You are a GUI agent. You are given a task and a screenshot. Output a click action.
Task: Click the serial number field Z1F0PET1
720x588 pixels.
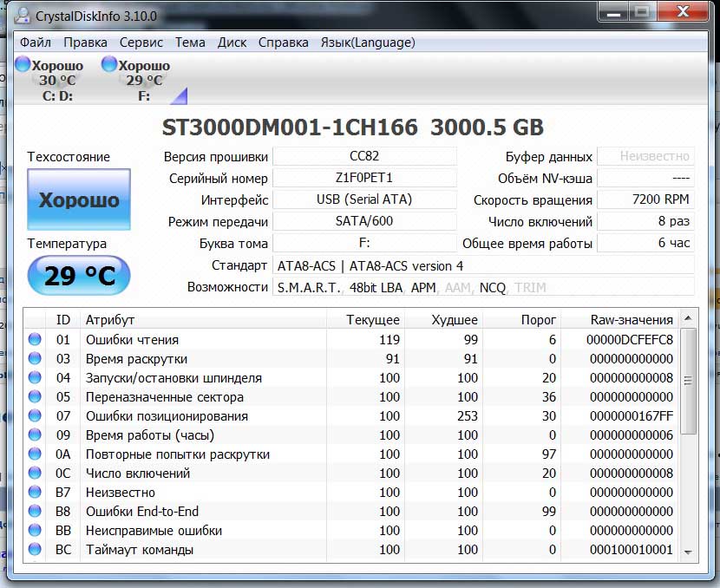click(x=364, y=178)
